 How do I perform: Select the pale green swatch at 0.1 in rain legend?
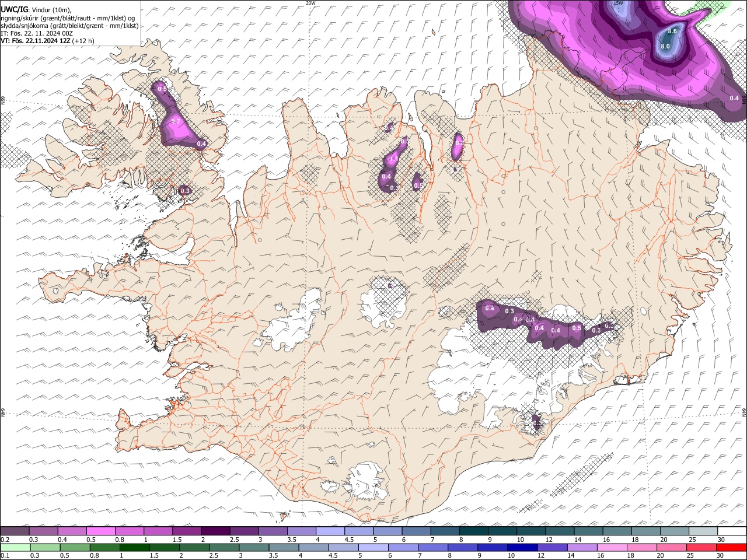(x=15, y=547)
